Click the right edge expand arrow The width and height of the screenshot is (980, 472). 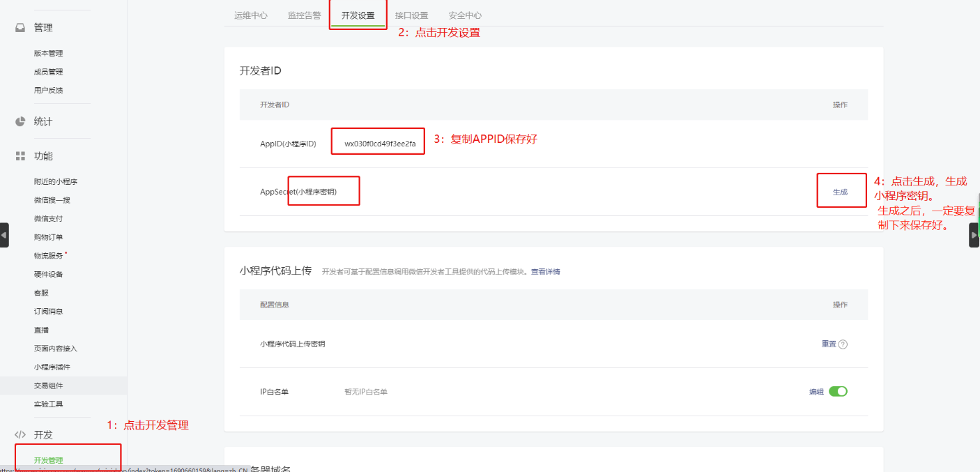[974, 236]
